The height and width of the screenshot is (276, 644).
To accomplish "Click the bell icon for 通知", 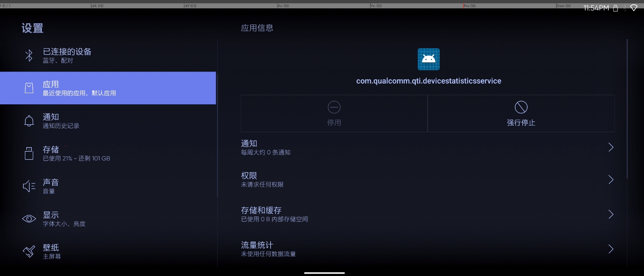I will point(29,121).
